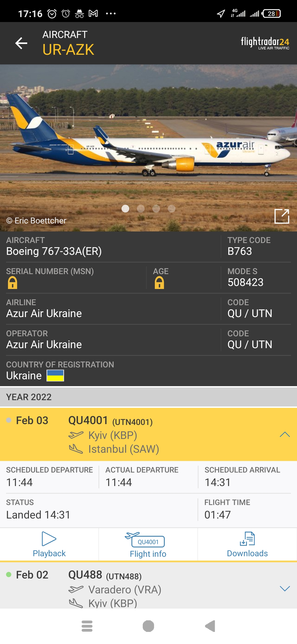Tap the Istanbul (SAW) arrival airport link
The image size is (297, 644).
(x=123, y=449)
